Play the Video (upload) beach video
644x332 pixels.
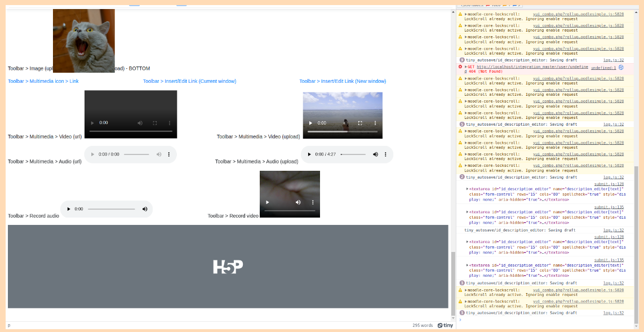coord(310,123)
